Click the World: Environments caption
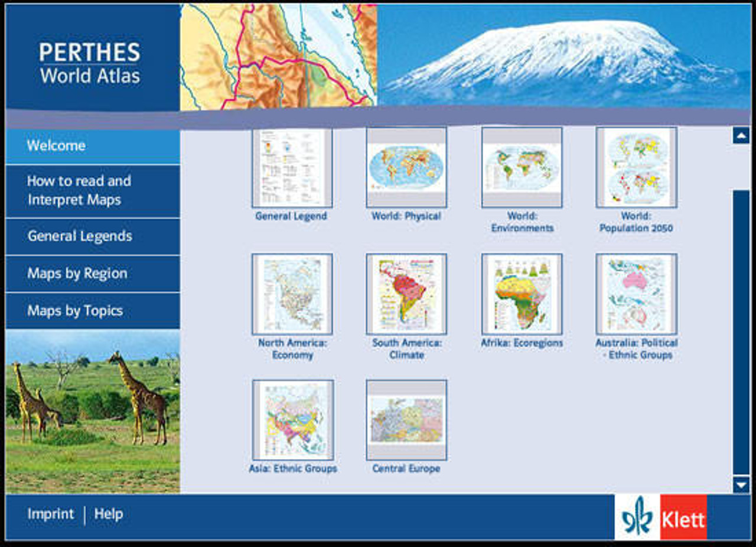 click(x=522, y=222)
